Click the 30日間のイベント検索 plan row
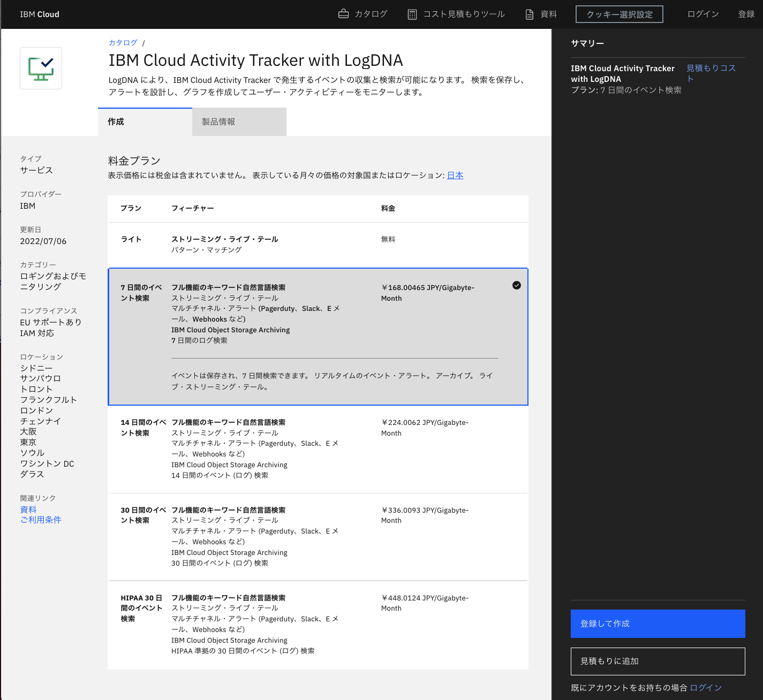 [x=318, y=537]
